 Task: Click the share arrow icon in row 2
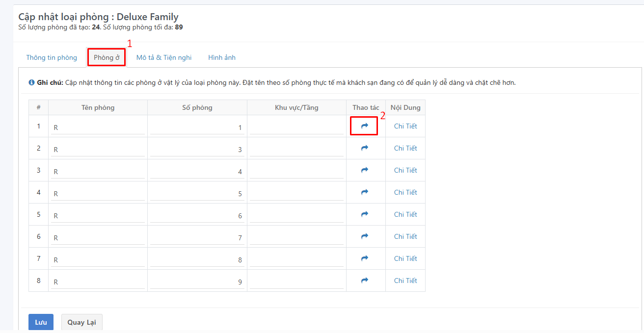(x=364, y=148)
